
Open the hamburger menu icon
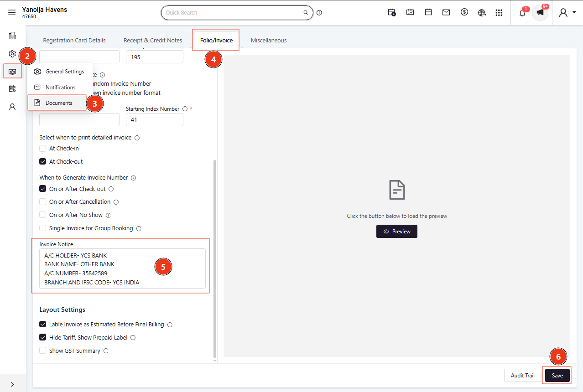tap(12, 13)
